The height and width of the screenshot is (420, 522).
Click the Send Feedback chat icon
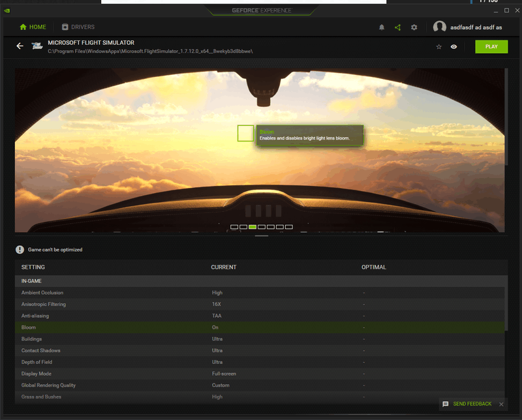[x=446, y=404]
